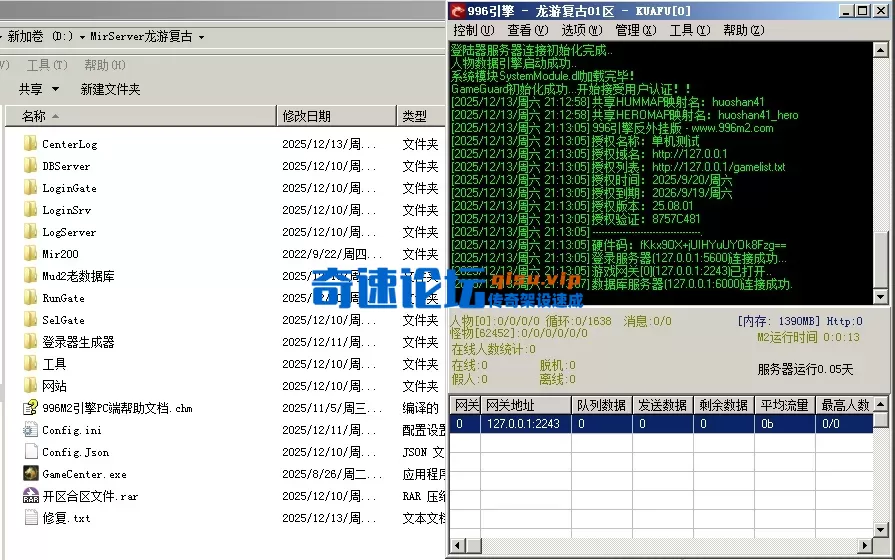Open Explorer's 工具(T) menu
Image resolution: width=895 pixels, height=560 pixels.
click(47, 65)
